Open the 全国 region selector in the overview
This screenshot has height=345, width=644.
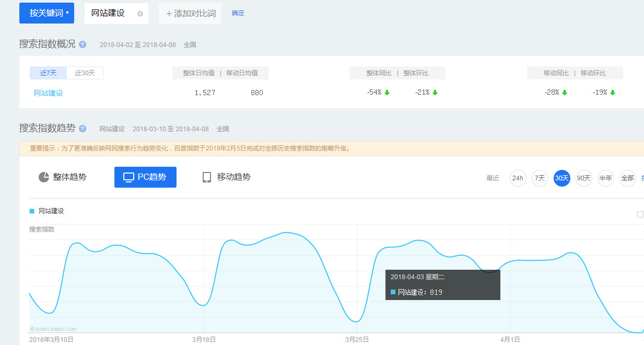point(190,44)
